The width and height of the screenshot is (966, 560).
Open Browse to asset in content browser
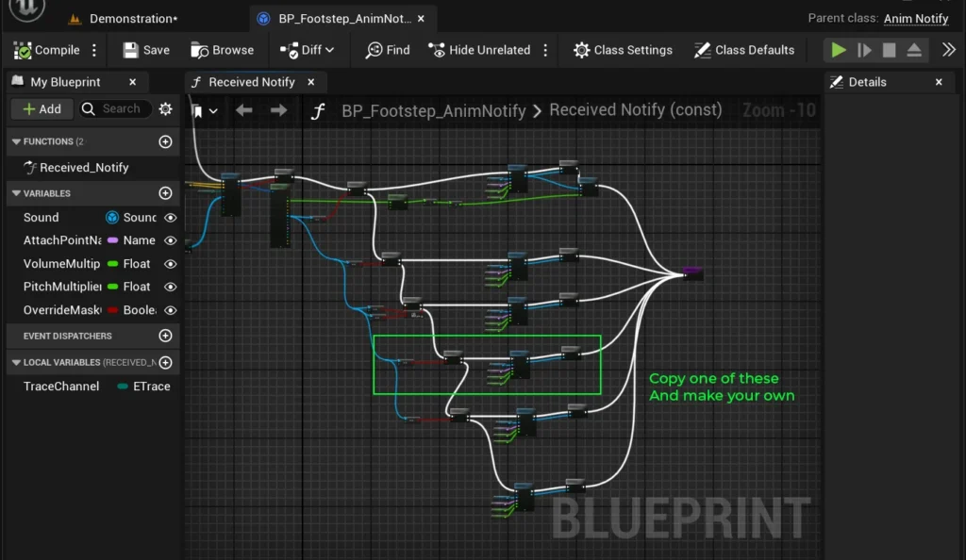[x=199, y=50]
